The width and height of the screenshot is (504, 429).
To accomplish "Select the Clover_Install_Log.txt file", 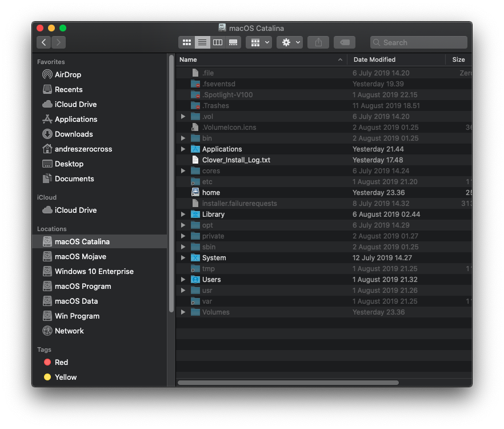I will pos(324,160).
